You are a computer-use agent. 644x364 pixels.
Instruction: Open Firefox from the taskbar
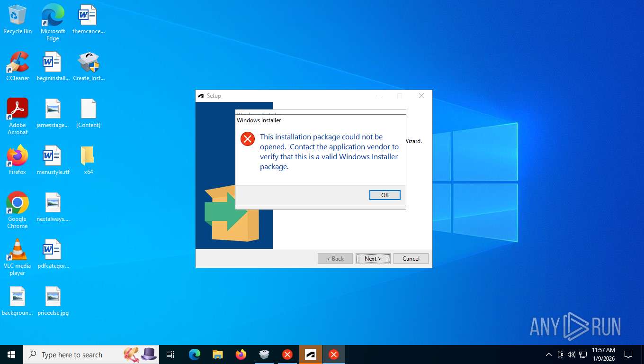tap(241, 355)
